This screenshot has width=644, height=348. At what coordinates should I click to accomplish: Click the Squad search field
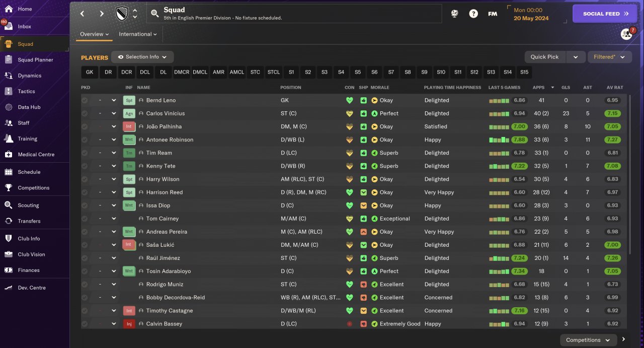[294, 14]
